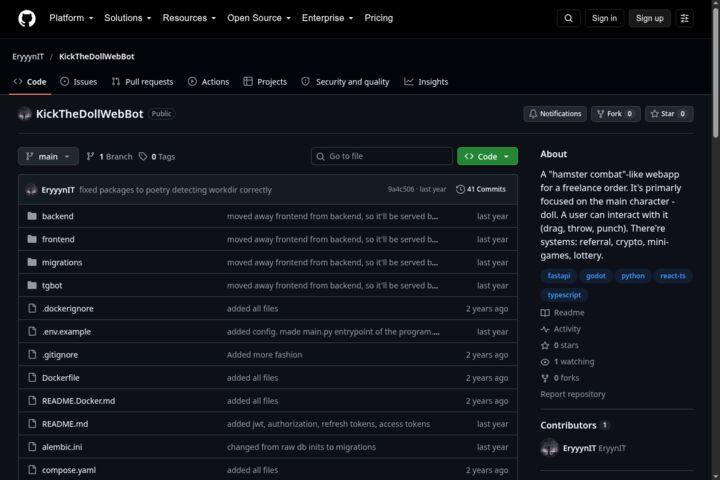Switch to Security and quality tab
This screenshot has width=720, height=480.
pyautogui.click(x=345, y=82)
